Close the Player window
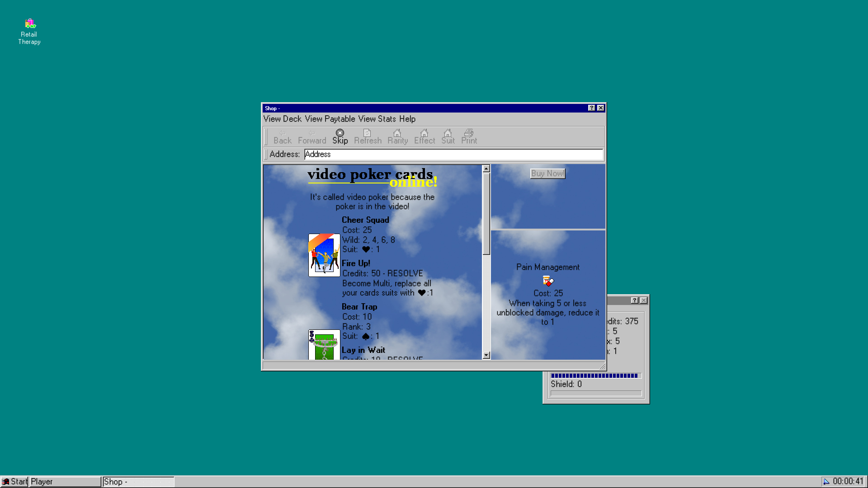 coord(644,300)
